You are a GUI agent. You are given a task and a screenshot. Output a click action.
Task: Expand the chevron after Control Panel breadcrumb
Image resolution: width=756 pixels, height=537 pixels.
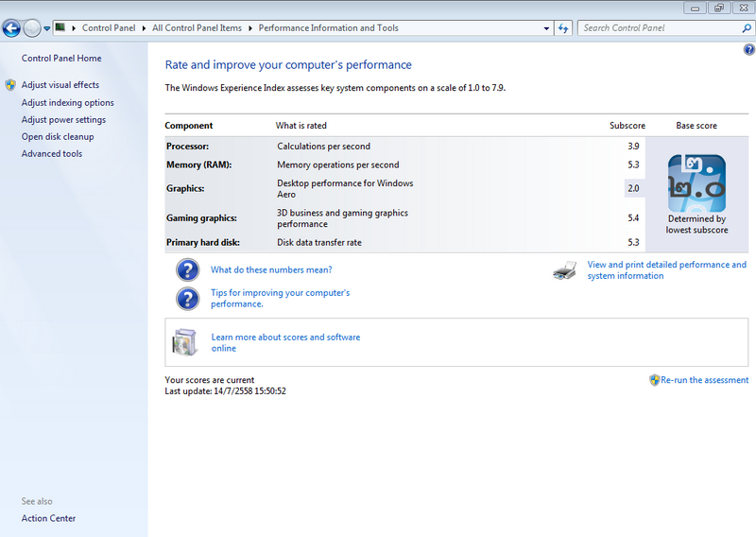[x=144, y=28]
